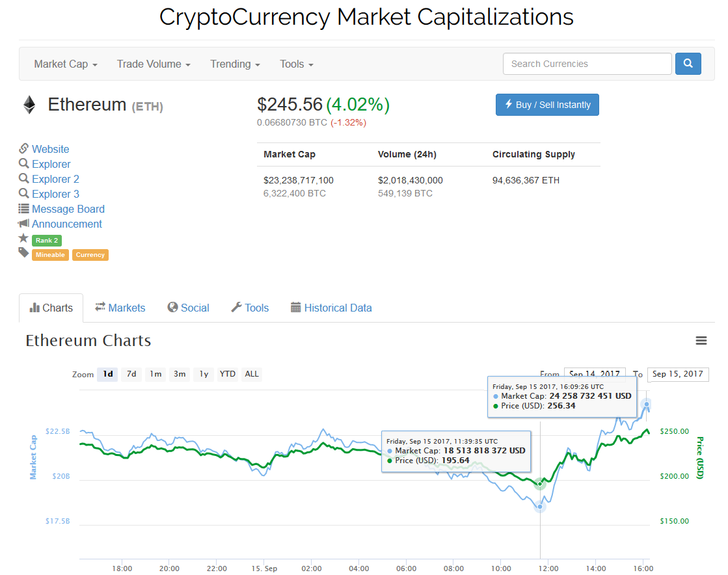Select the 7d zoom range

point(131,374)
